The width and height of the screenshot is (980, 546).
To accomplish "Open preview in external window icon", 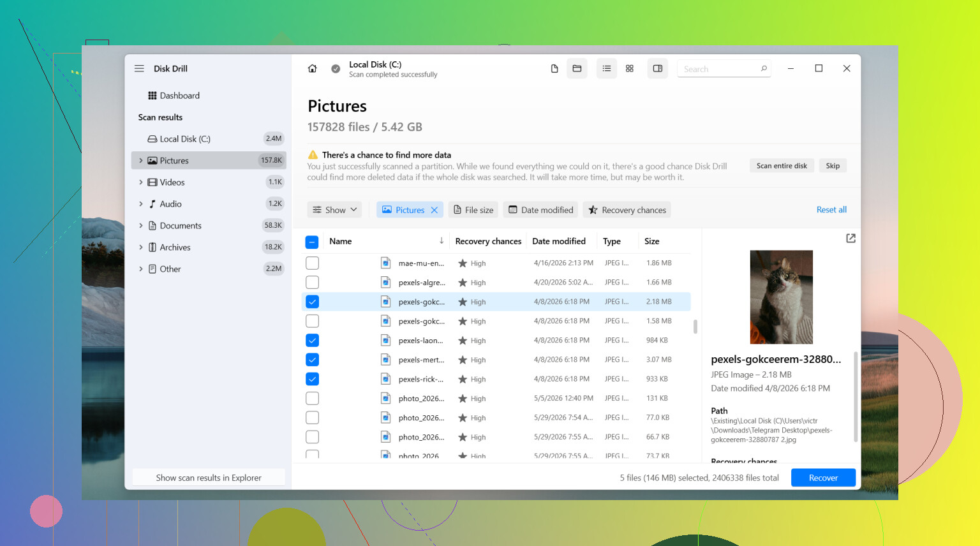I will tap(850, 238).
